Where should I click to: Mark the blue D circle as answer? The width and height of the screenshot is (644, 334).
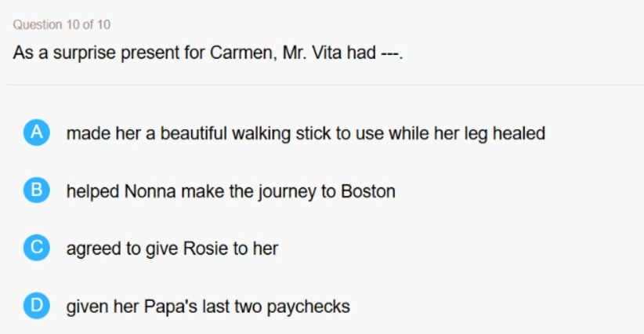click(37, 306)
